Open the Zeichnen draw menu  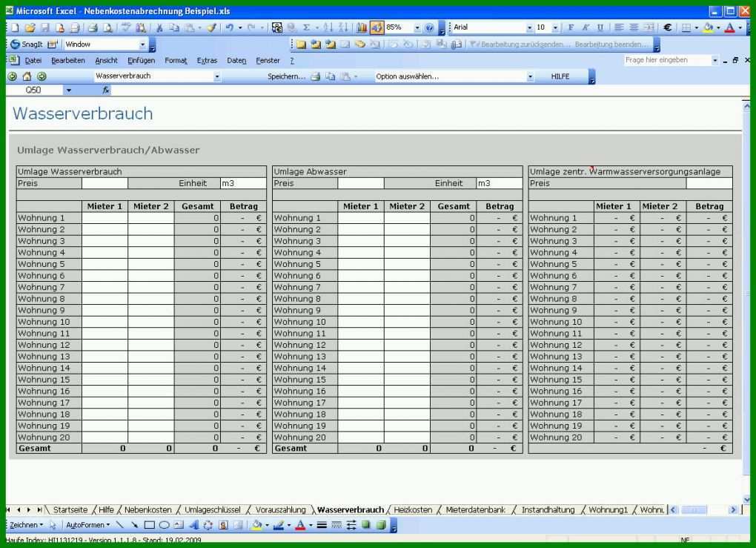pyautogui.click(x=26, y=525)
